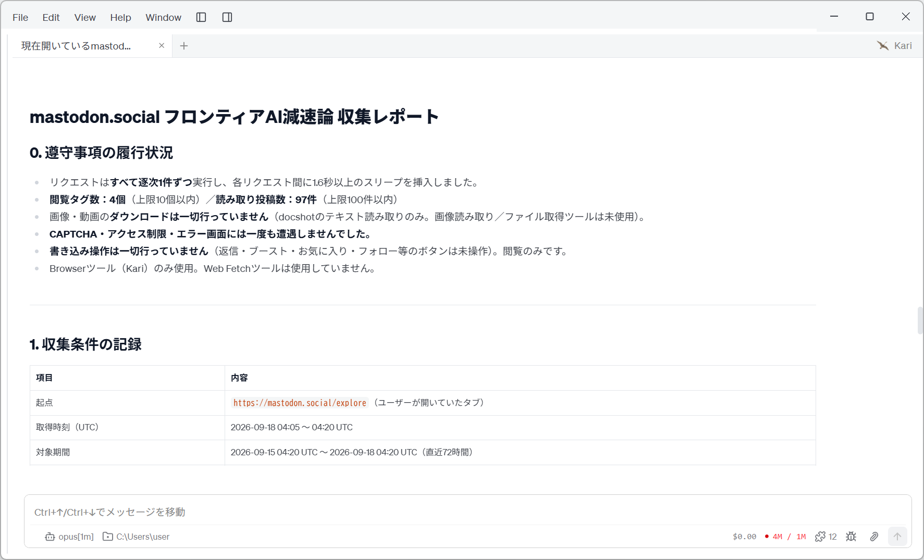
Task: Click the 取得時刻（UTC） table cell
Action: (127, 427)
